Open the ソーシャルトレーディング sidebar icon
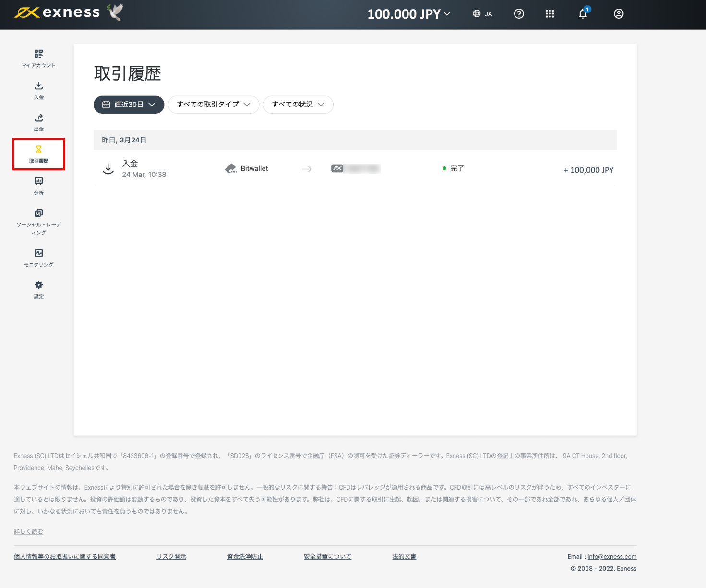This screenshot has height=588, width=706. click(38, 218)
